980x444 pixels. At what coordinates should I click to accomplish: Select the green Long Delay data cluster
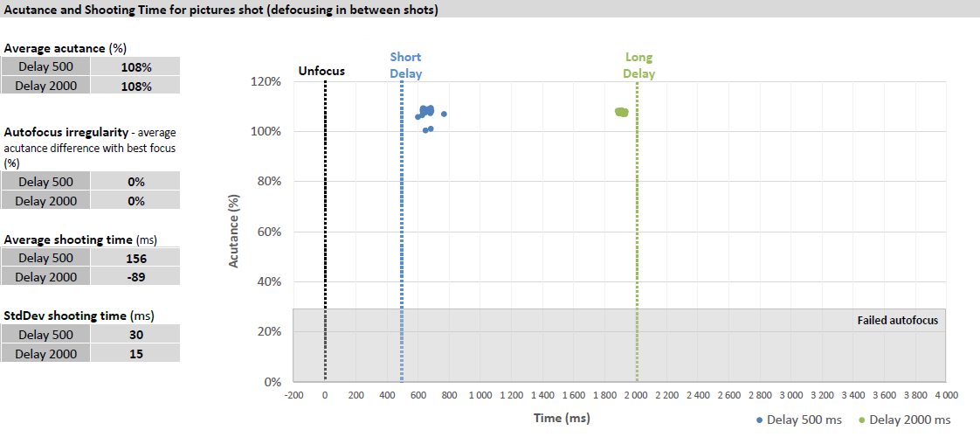[621, 112]
